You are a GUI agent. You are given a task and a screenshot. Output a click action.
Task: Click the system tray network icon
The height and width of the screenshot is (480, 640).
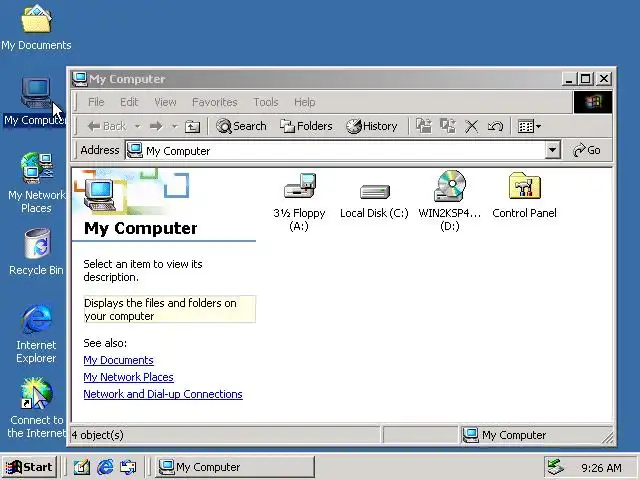coord(556,467)
